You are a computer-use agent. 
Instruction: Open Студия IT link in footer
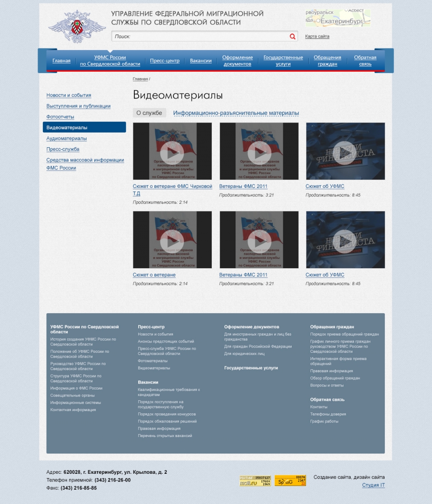click(x=373, y=485)
